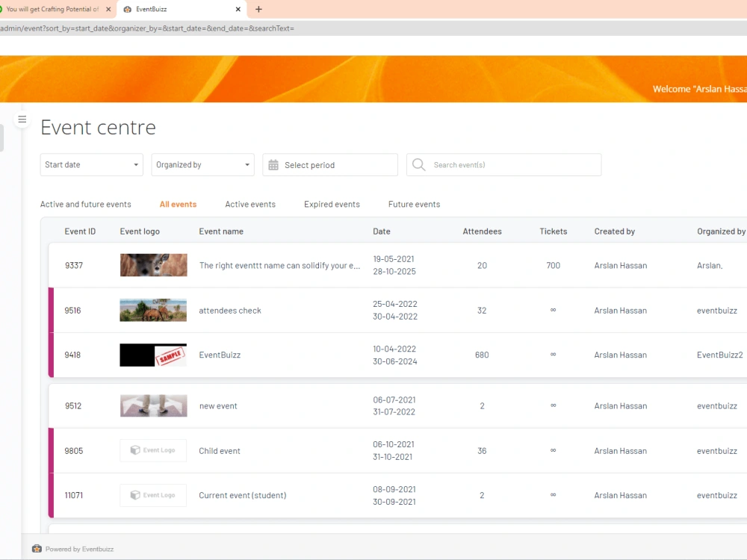The image size is (747, 560).
Task: Close the EventBuizz browser tab
Action: pyautogui.click(x=238, y=9)
